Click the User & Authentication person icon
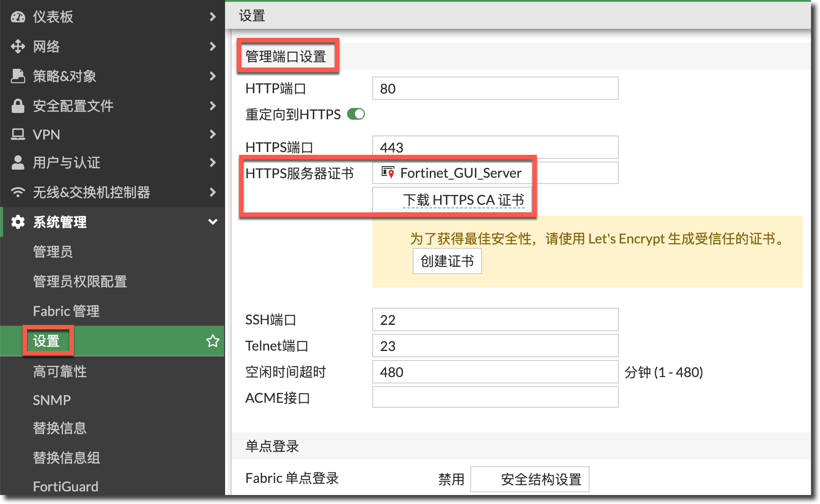The image size is (820, 504). tap(18, 162)
